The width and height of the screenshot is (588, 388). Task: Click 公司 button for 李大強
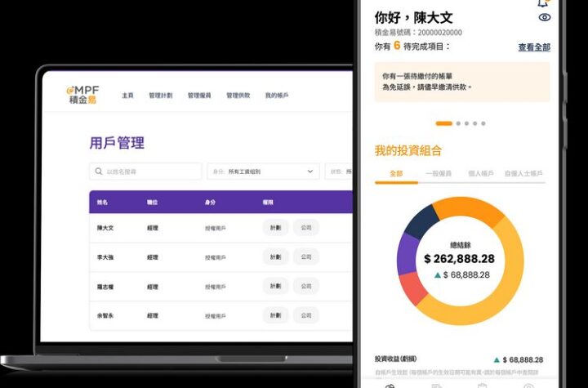point(305,257)
